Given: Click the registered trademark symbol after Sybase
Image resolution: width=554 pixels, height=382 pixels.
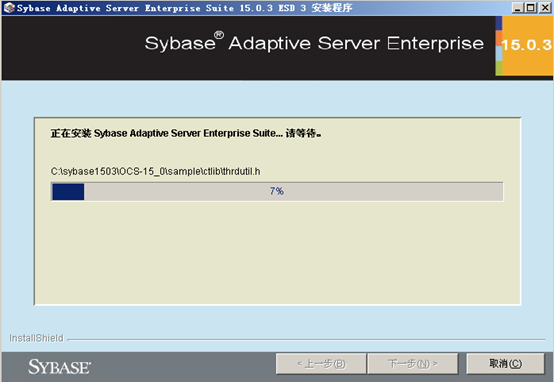Looking at the screenshot, I should pyautogui.click(x=219, y=35).
